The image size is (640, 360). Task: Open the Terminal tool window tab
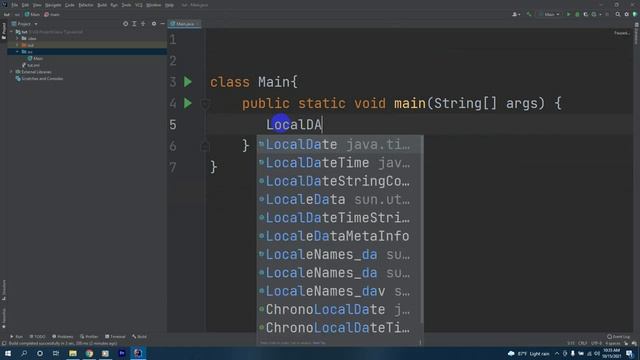[115, 337]
